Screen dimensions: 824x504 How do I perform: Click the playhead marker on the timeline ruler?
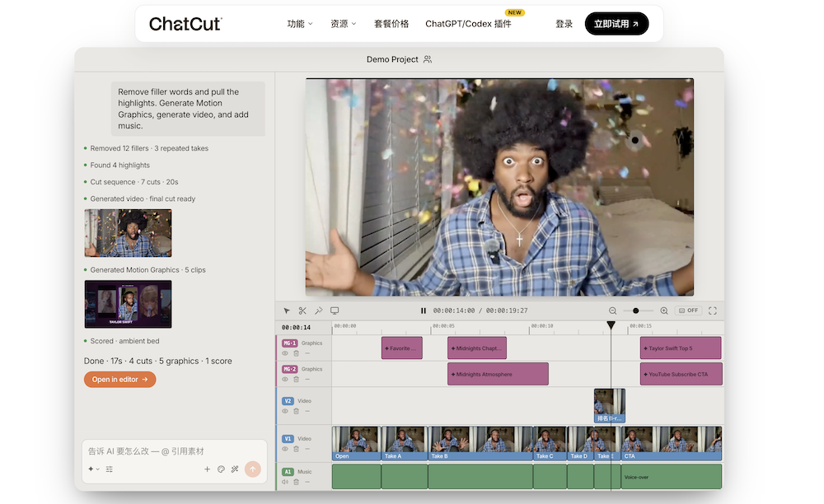(611, 325)
